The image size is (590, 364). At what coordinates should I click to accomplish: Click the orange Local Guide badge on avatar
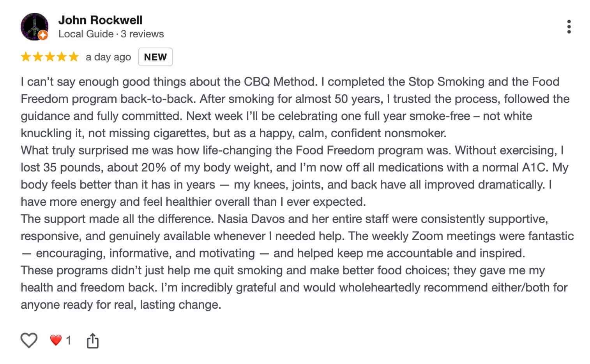[x=43, y=35]
